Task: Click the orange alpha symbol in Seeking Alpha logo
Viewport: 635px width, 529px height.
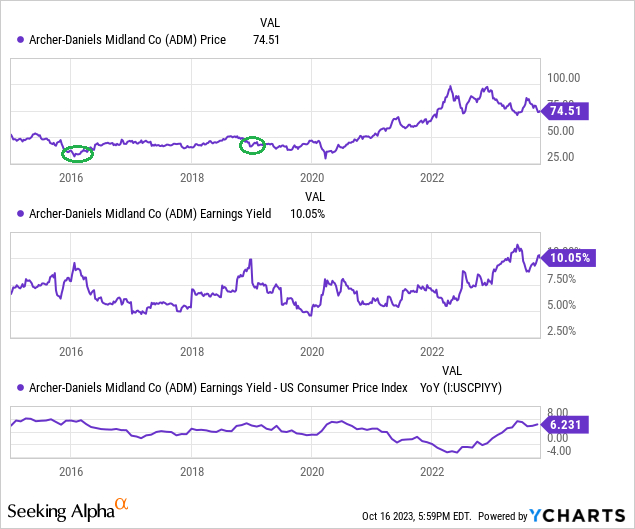Action: (x=121, y=504)
